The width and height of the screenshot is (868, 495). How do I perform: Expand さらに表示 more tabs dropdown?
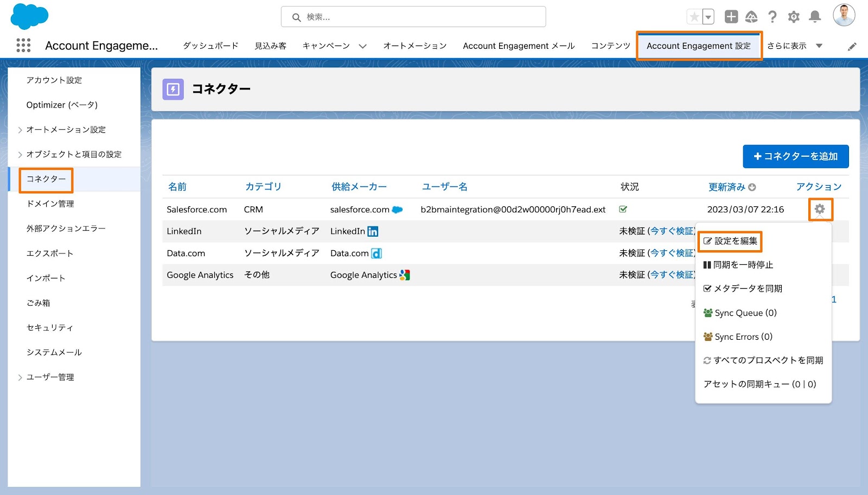pos(795,46)
